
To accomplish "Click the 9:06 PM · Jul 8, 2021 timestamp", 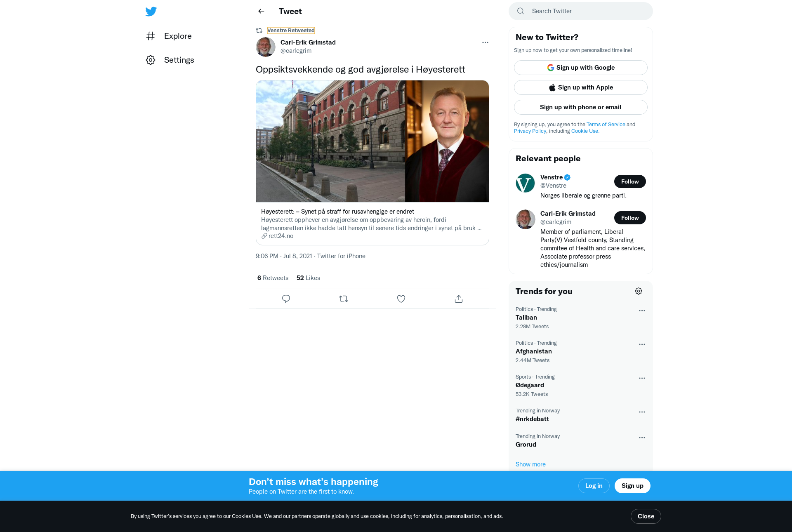I will [284, 256].
